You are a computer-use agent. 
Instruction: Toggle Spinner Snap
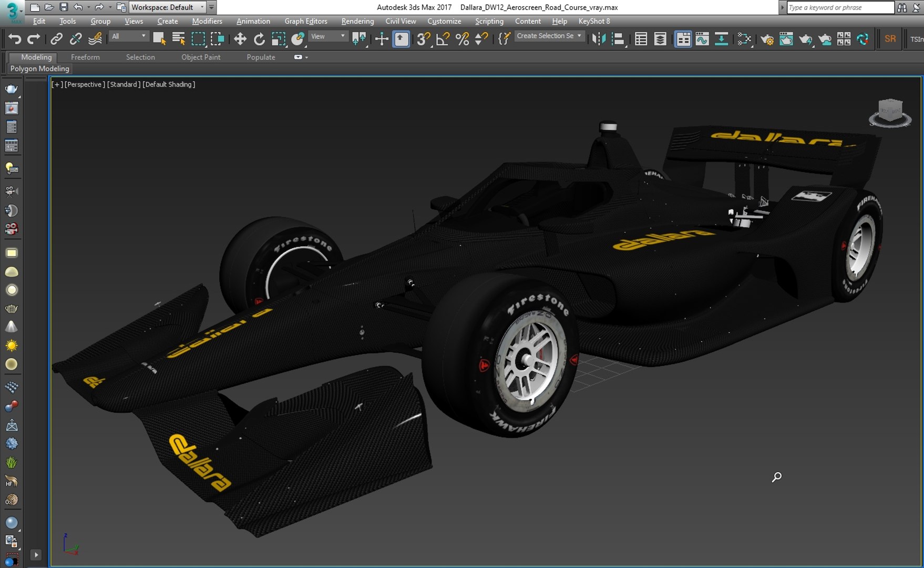coord(481,39)
